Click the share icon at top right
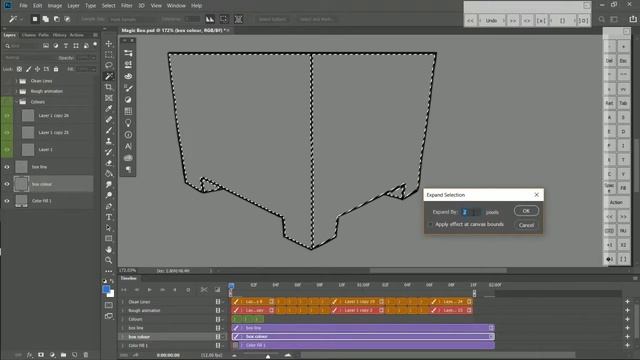Image resolution: width=640 pixels, height=360 pixels. (633, 19)
